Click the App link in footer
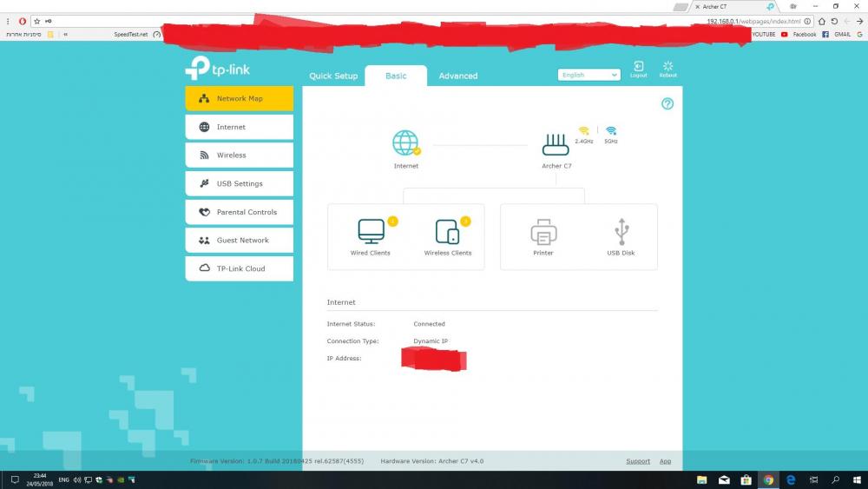This screenshot has width=868, height=489. (665, 460)
